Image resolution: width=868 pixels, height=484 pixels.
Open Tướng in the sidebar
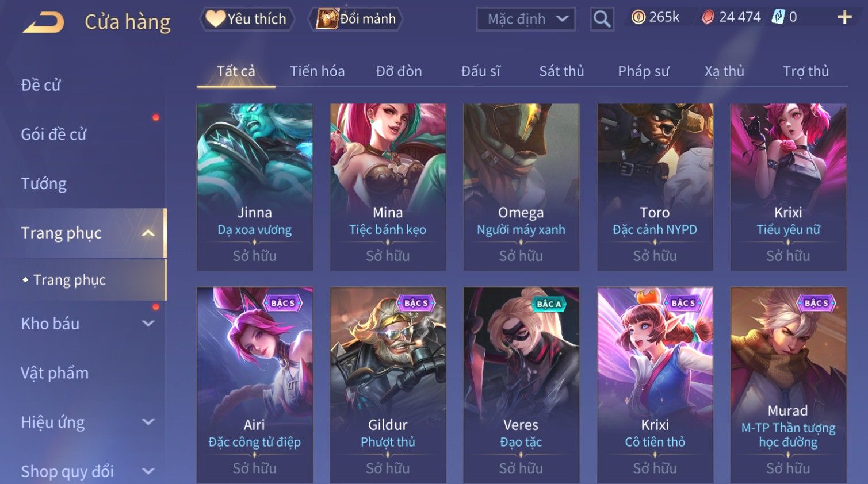44,184
